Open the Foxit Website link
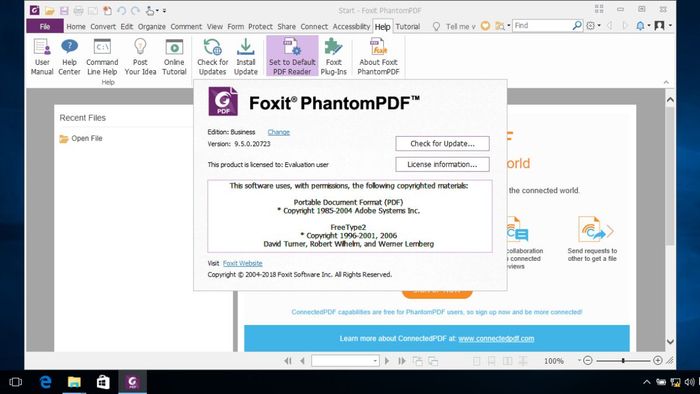The image size is (700, 394). click(242, 263)
